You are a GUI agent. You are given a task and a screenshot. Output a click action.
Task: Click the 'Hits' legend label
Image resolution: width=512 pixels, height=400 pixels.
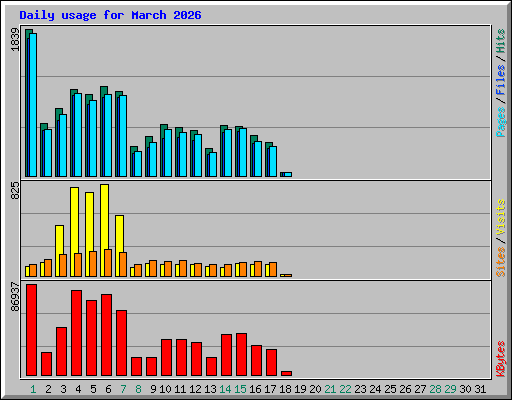pos(501,41)
